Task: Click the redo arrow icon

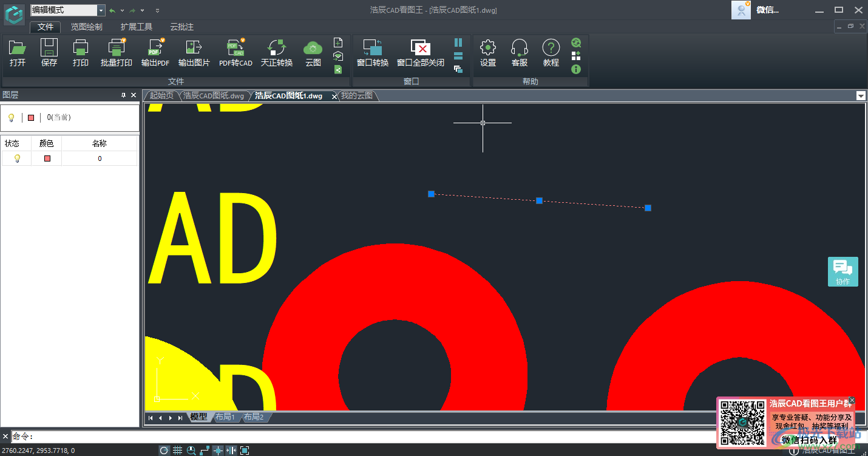Action: 132,10
